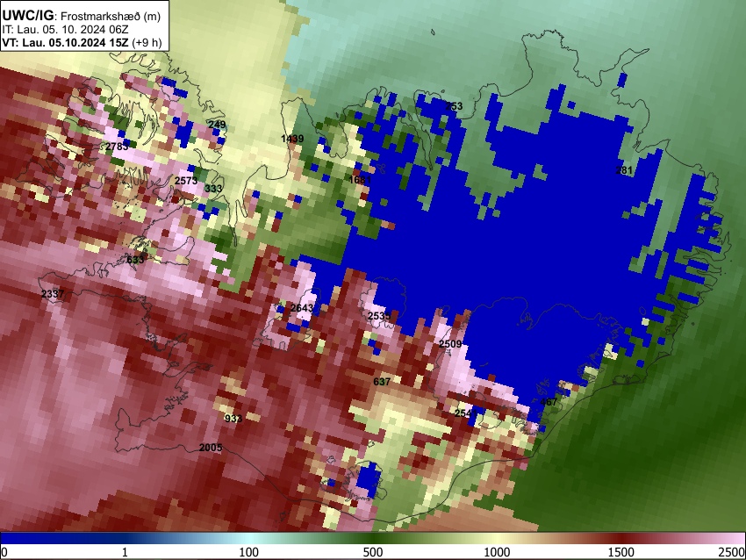Click the map value label 2535

pyautogui.click(x=379, y=316)
